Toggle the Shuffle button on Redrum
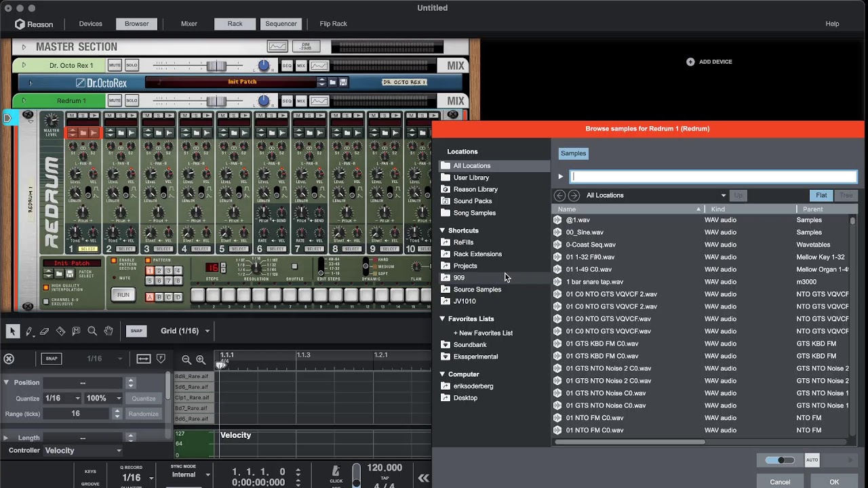Image resolution: width=868 pixels, height=488 pixels. pos(294,267)
